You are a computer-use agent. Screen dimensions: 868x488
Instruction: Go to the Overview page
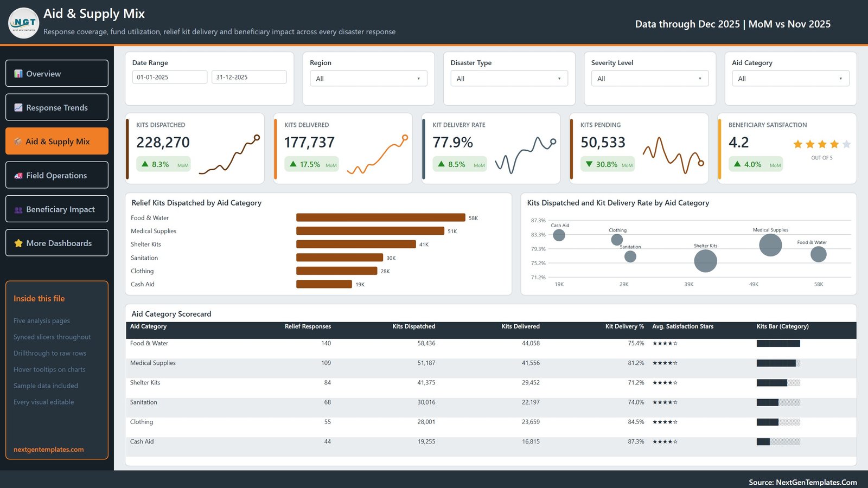57,73
